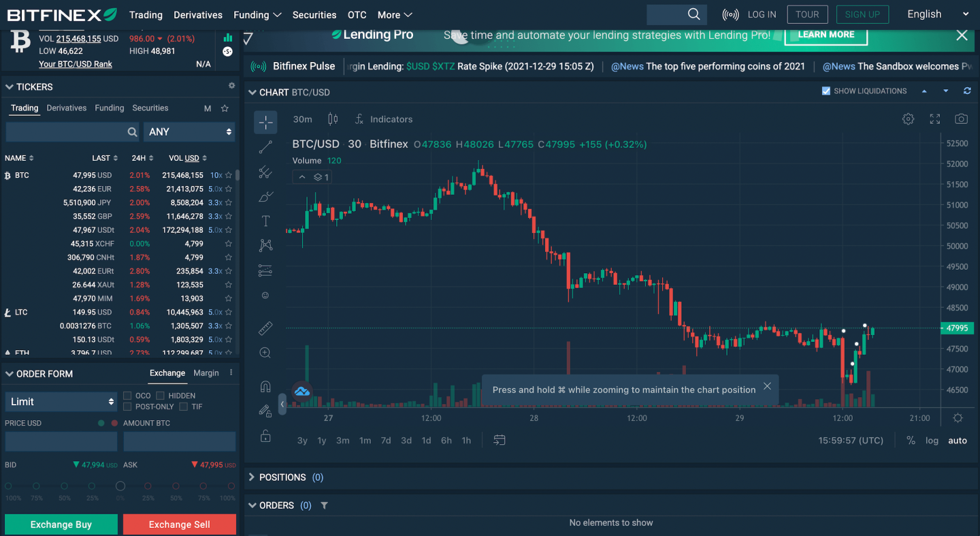Image resolution: width=980 pixels, height=536 pixels.
Task: Select the brush drawing tool
Action: [265, 197]
